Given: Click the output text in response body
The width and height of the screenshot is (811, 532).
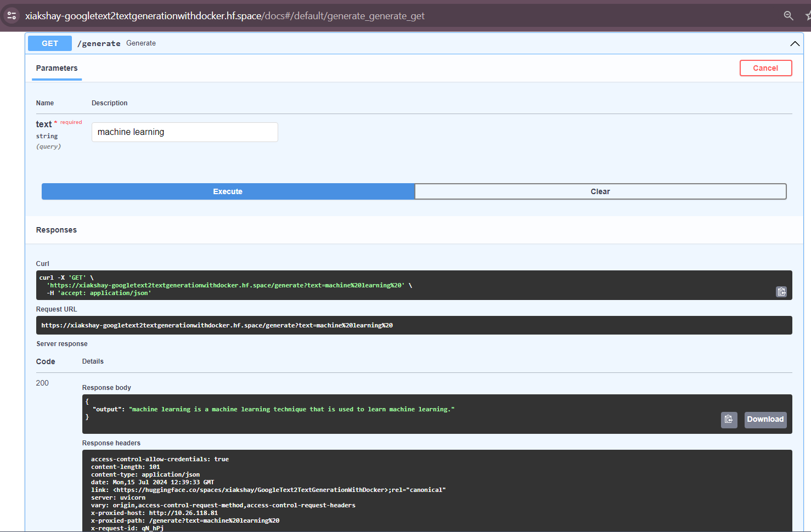Looking at the screenshot, I should pyautogui.click(x=291, y=409).
